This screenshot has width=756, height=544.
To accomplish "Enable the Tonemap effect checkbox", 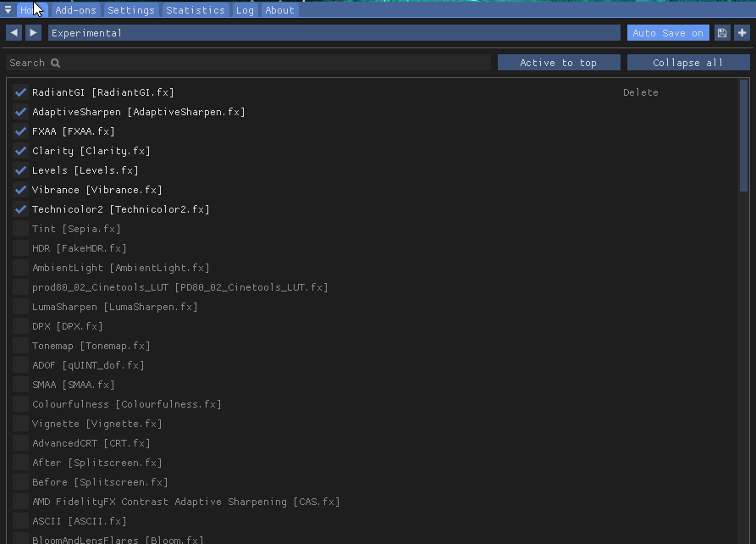I will tap(20, 346).
